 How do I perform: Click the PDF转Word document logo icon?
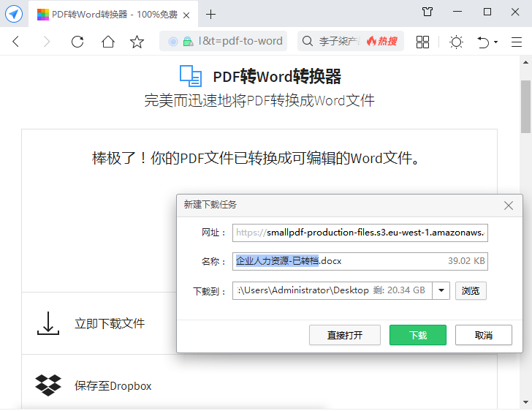[x=191, y=76]
